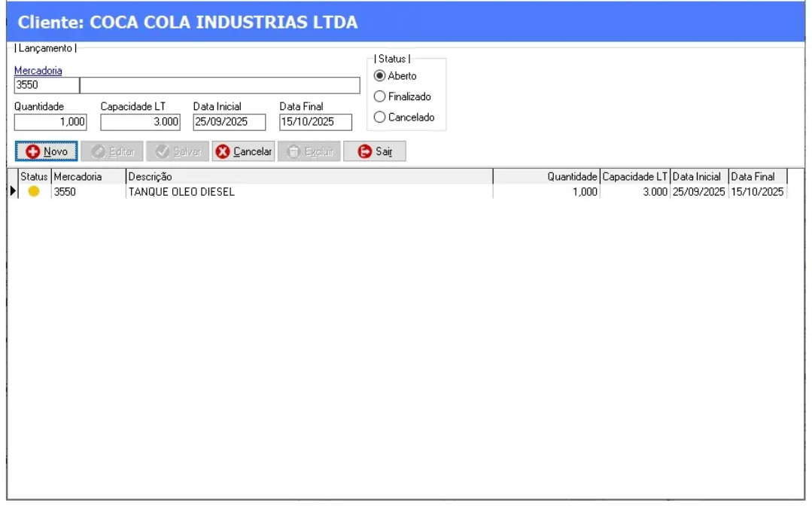This screenshot has width=812, height=506.
Task: Click the disabled Salvar button
Action: 178,151
